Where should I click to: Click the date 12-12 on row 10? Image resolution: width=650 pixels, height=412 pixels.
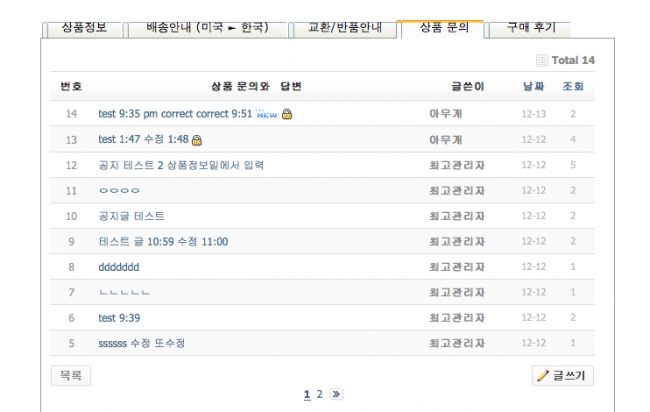534,216
